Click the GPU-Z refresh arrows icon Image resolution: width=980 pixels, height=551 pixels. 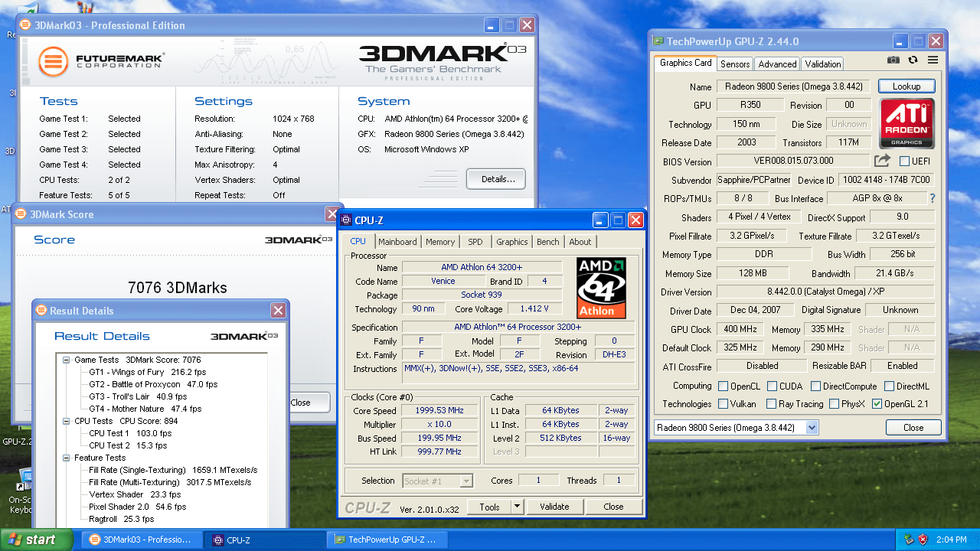[x=913, y=60]
